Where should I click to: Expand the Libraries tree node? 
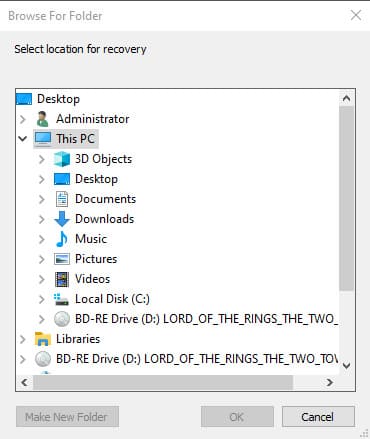click(x=23, y=339)
